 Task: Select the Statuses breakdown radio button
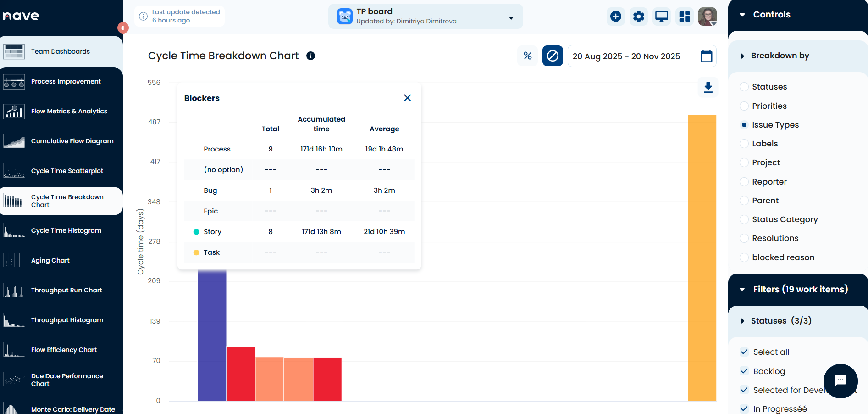[x=744, y=87]
